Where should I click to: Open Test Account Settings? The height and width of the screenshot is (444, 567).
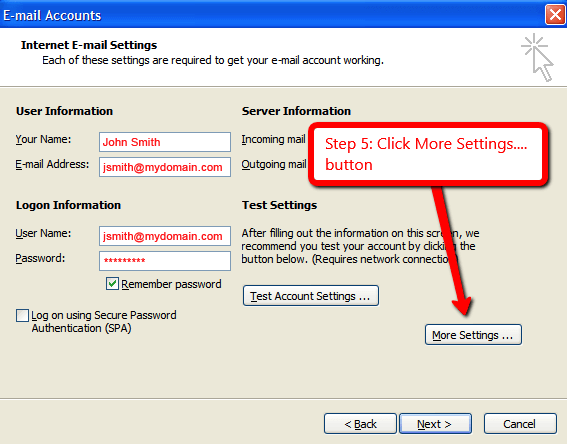[311, 296]
